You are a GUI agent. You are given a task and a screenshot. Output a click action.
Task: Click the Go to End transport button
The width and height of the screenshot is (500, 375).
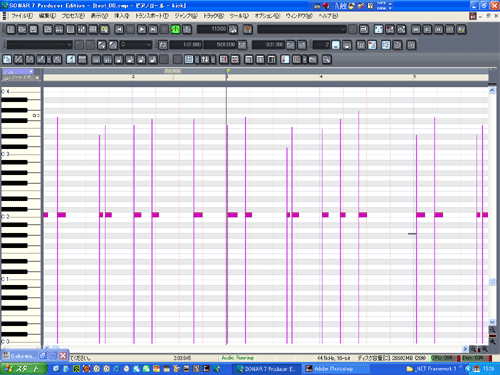[153, 29]
